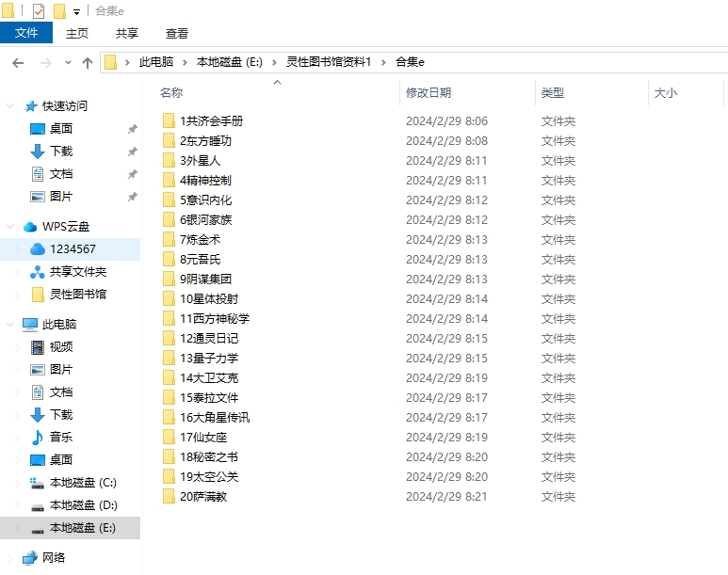Select folder 20萨满教
728x575 pixels.
click(x=203, y=497)
